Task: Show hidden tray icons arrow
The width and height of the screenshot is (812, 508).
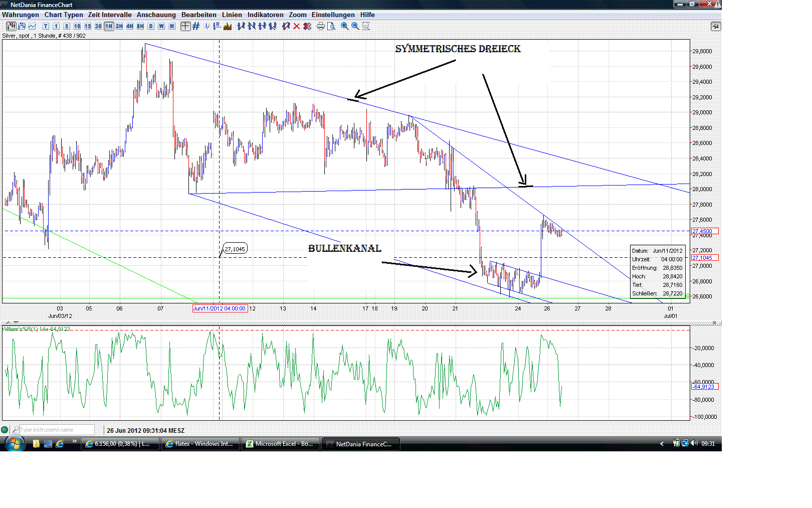Action: pyautogui.click(x=662, y=444)
